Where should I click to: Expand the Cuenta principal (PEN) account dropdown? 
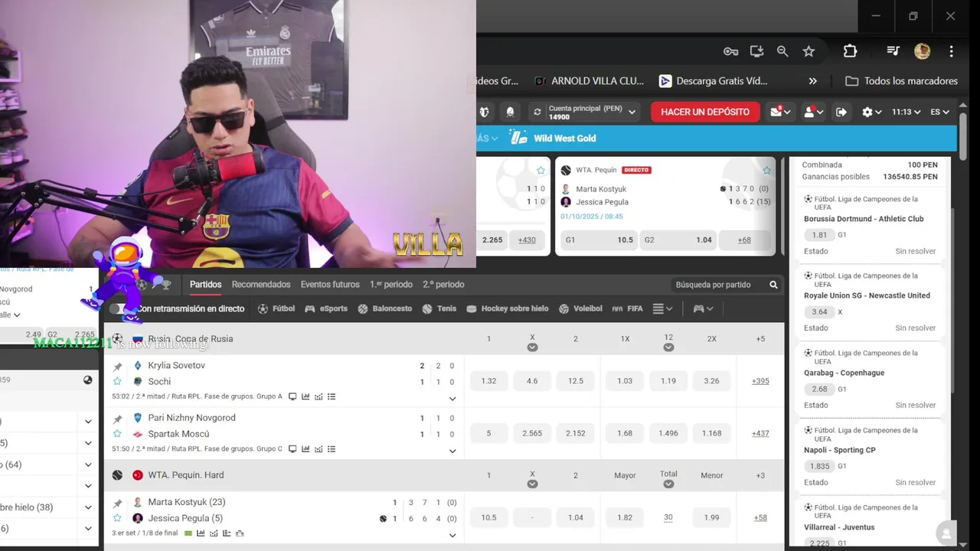click(632, 112)
